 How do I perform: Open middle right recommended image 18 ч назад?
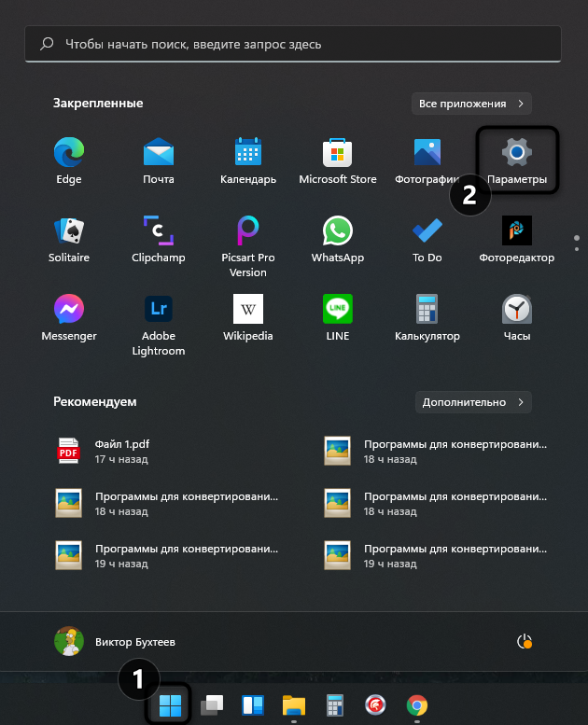click(x=435, y=504)
